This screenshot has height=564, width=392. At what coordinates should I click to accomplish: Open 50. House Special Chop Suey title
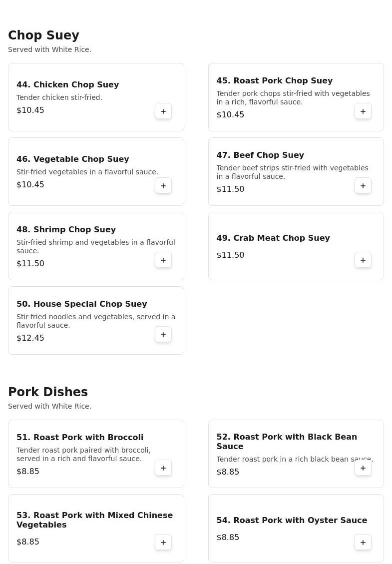pos(81,304)
